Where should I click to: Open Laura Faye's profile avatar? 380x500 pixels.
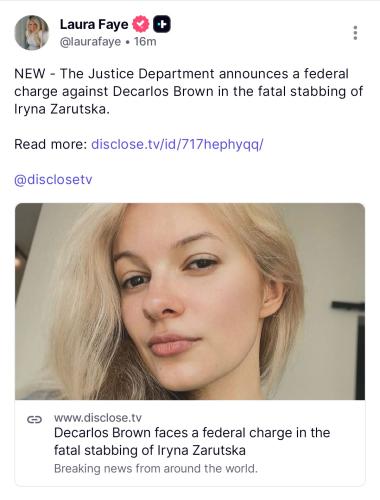click(x=32, y=33)
